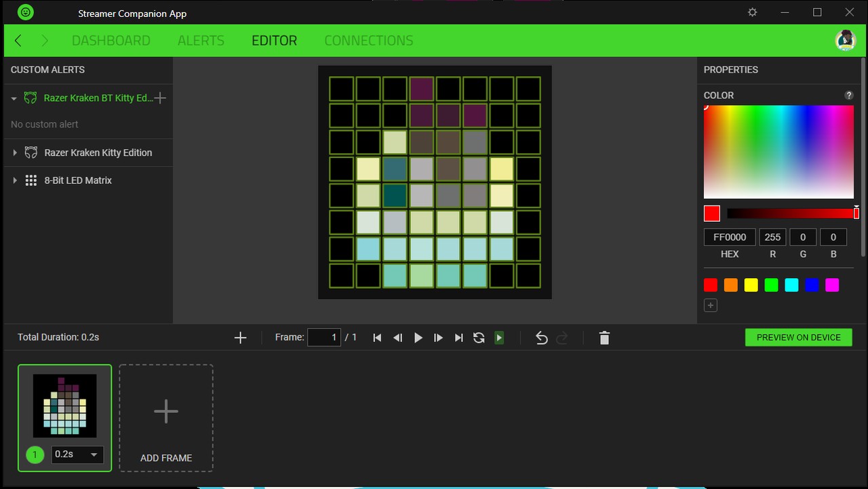
Task: Open the ALERTS tab
Action: coord(201,41)
